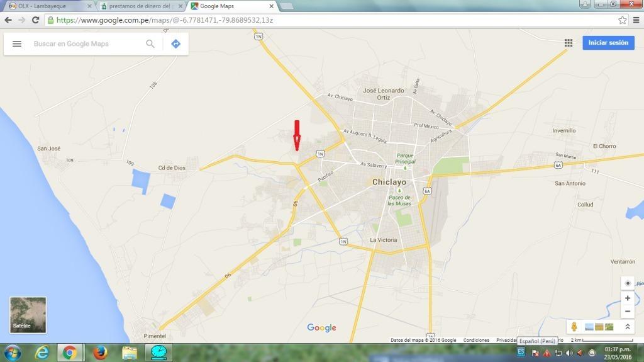Click Iniciar sesión button
Image resolution: width=644 pixels, height=362 pixels.
(x=608, y=43)
